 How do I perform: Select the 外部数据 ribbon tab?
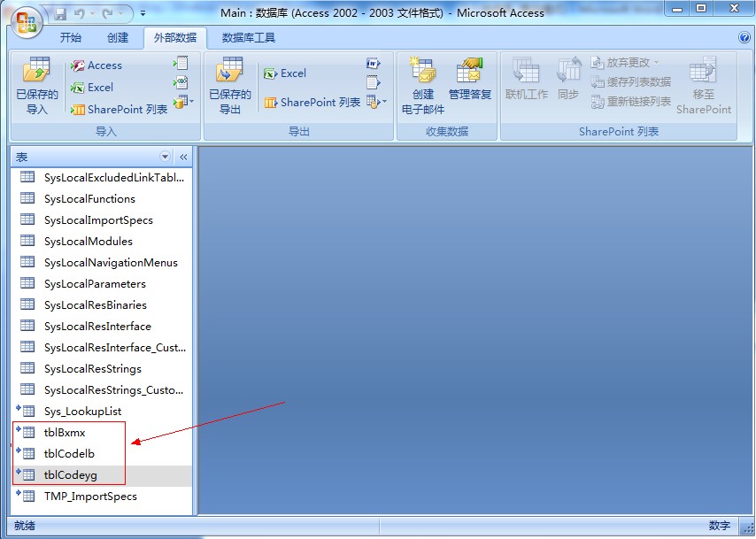[x=175, y=37]
